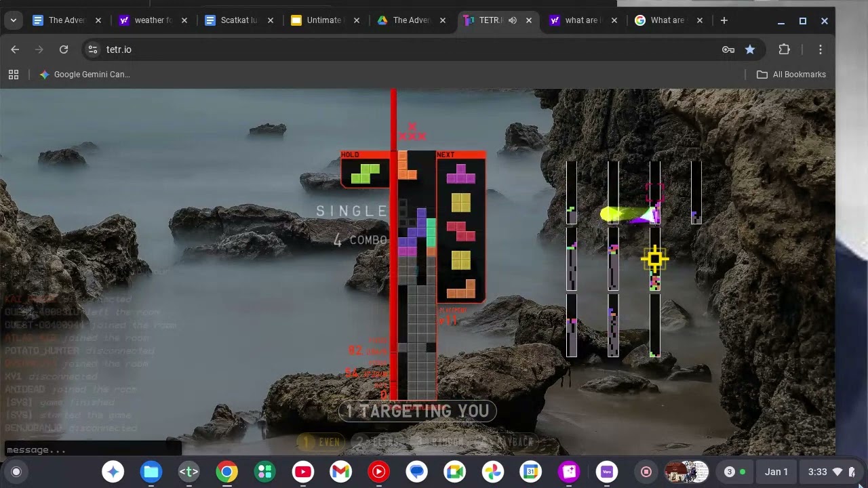The width and height of the screenshot is (868, 488).
Task: Focus the tetr.io address bar
Action: pos(407,49)
